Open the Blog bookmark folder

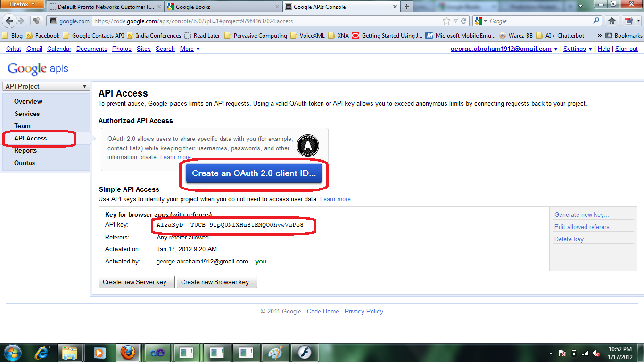point(12,35)
